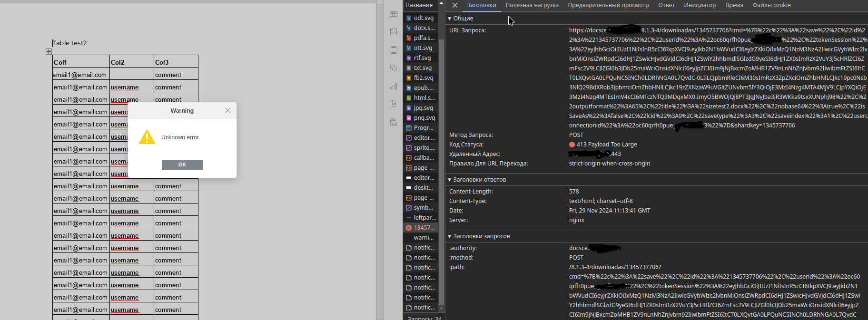Select the sprite.... request
Screen dimensions: 868x320
421,148
